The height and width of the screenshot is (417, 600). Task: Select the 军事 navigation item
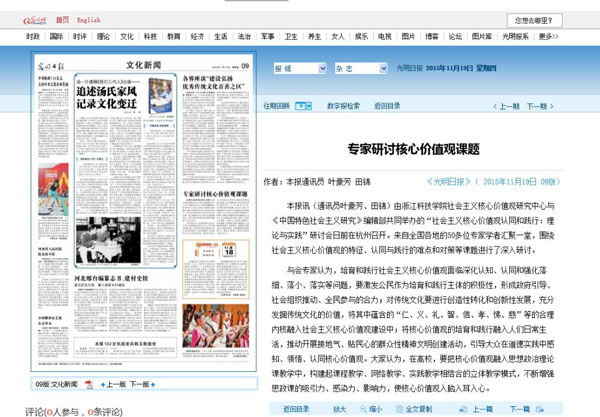coord(267,36)
